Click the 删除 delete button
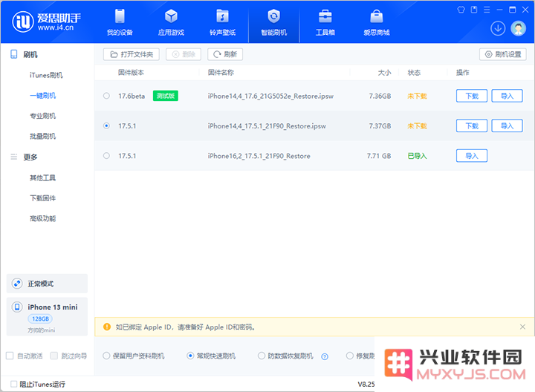 (184, 54)
